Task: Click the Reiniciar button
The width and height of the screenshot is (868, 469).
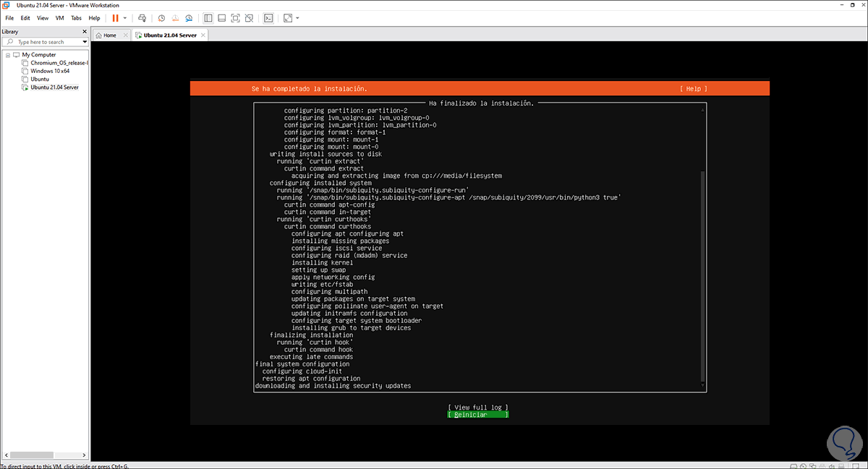Action: (478, 415)
